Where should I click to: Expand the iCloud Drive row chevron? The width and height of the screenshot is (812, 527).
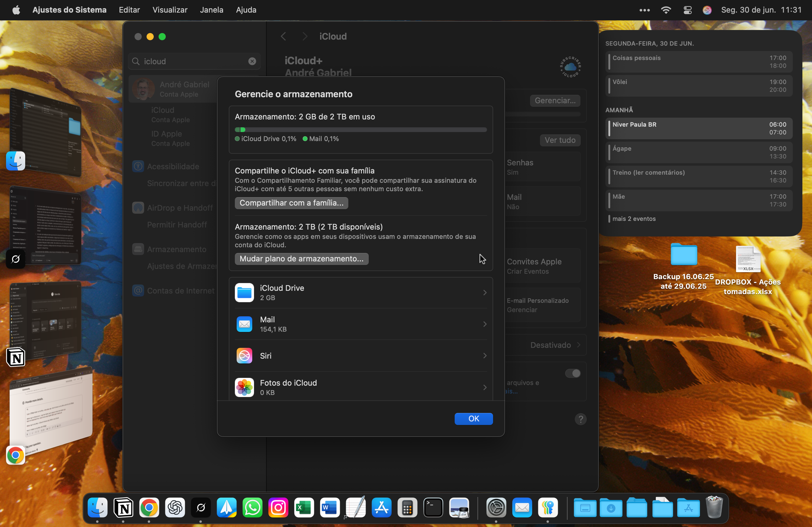pyautogui.click(x=484, y=293)
